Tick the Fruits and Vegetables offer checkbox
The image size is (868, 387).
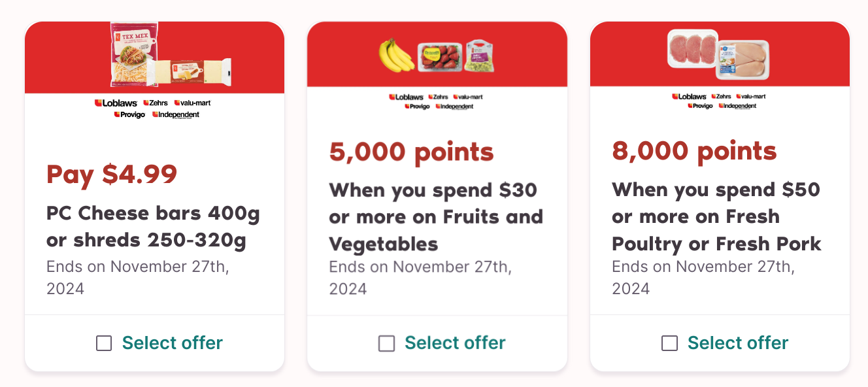387,343
